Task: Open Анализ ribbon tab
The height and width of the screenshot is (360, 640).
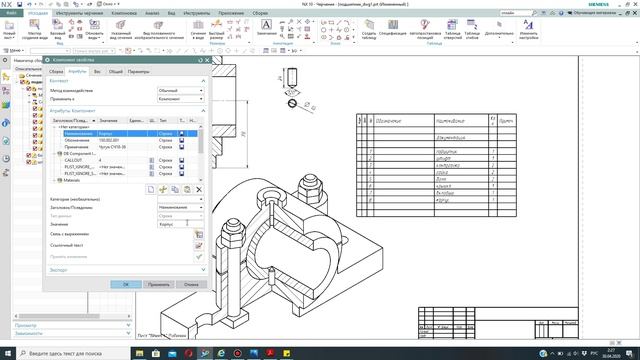Action: (152, 13)
